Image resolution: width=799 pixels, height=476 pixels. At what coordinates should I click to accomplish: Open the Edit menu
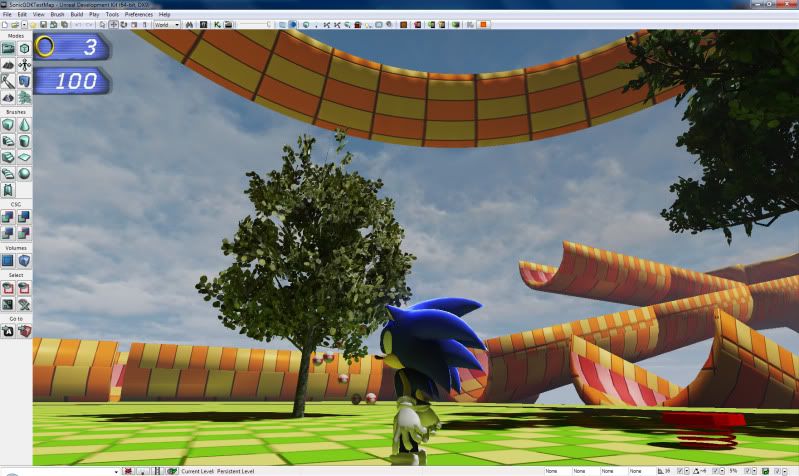[22, 14]
